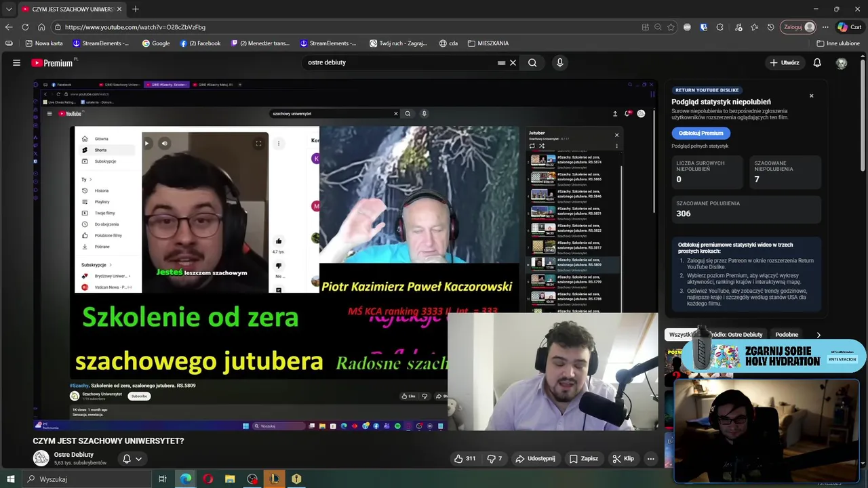868x488 pixels.
Task: Open the browser home page
Action: (41, 27)
